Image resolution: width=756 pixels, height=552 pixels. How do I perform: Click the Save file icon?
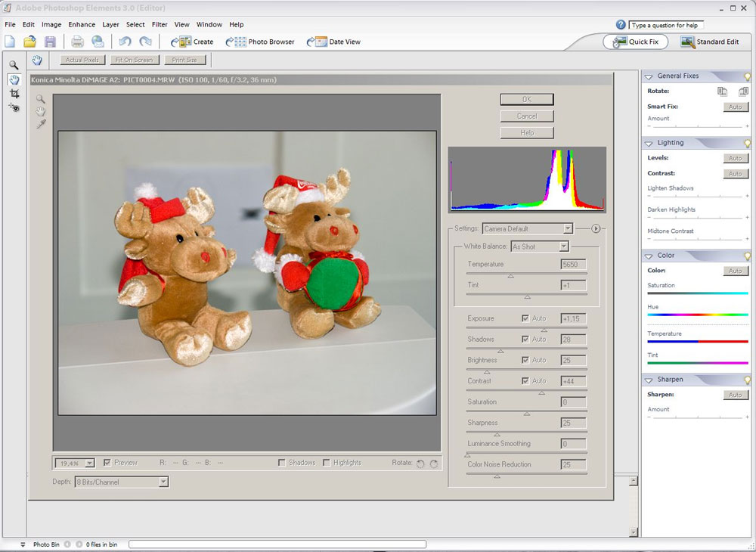point(50,42)
